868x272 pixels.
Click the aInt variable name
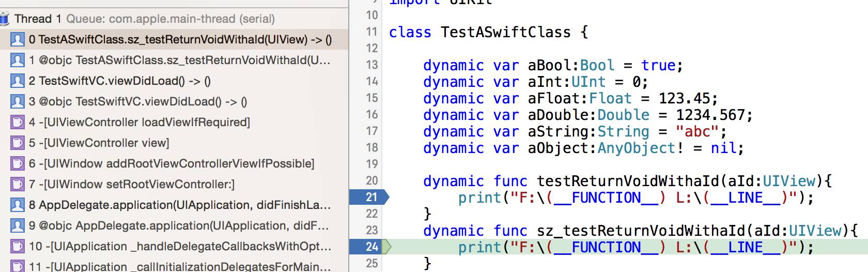(545, 82)
